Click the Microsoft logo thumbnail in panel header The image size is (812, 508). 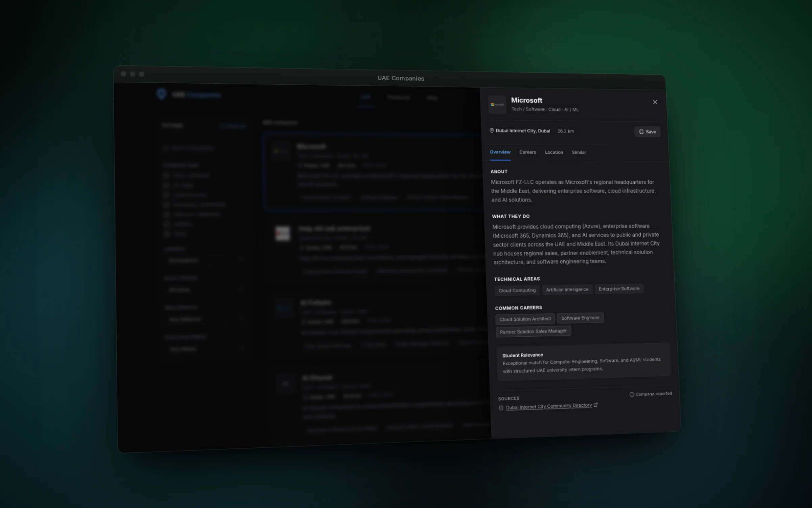pyautogui.click(x=497, y=105)
